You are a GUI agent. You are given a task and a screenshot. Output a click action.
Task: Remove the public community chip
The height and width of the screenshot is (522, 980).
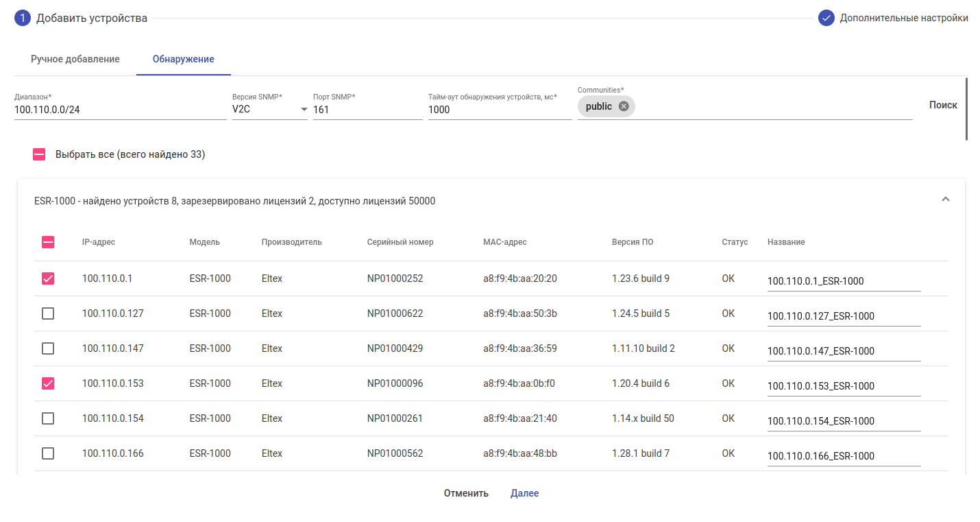(x=623, y=106)
